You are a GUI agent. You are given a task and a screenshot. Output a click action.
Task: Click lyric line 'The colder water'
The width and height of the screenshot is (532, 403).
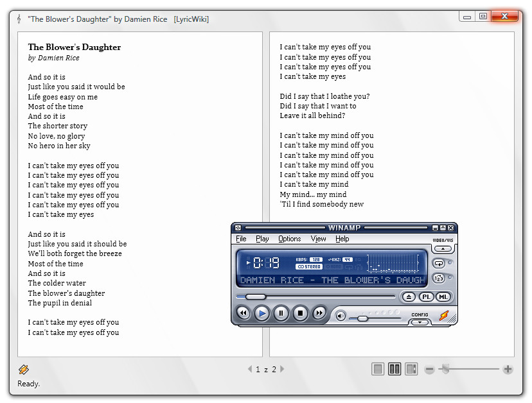[x=57, y=283]
